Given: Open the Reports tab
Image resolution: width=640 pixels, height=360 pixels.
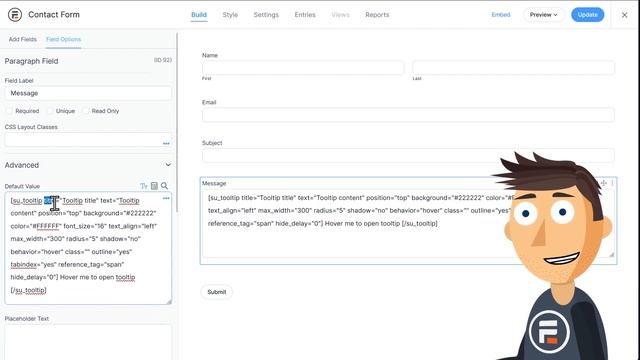Looking at the screenshot, I should [x=377, y=15].
